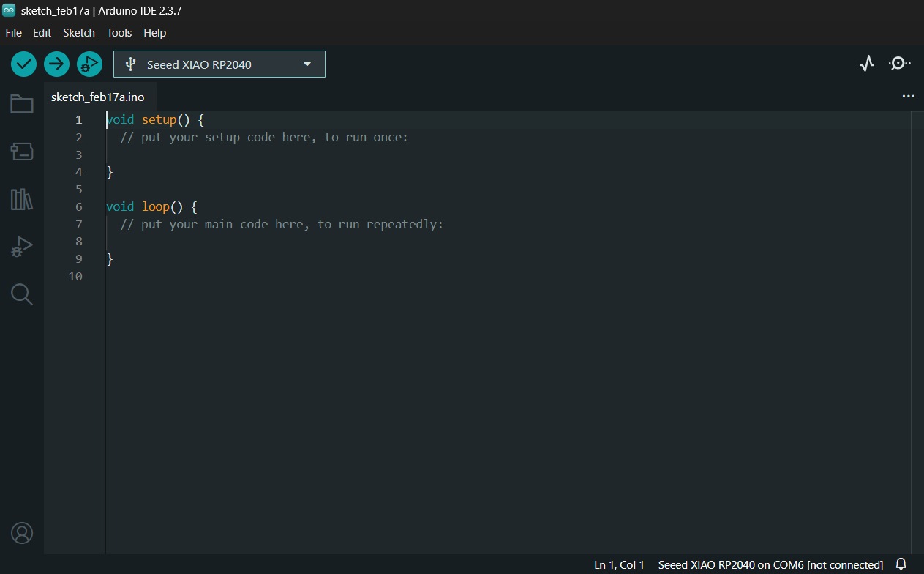Click the COM6 board status text
This screenshot has height=574, width=924.
[770, 565]
